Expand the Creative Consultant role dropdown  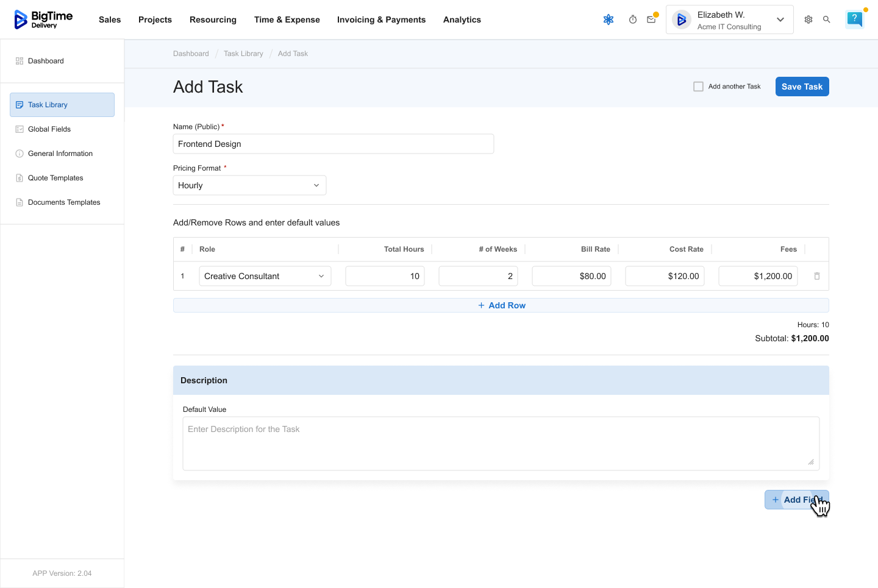265,276
